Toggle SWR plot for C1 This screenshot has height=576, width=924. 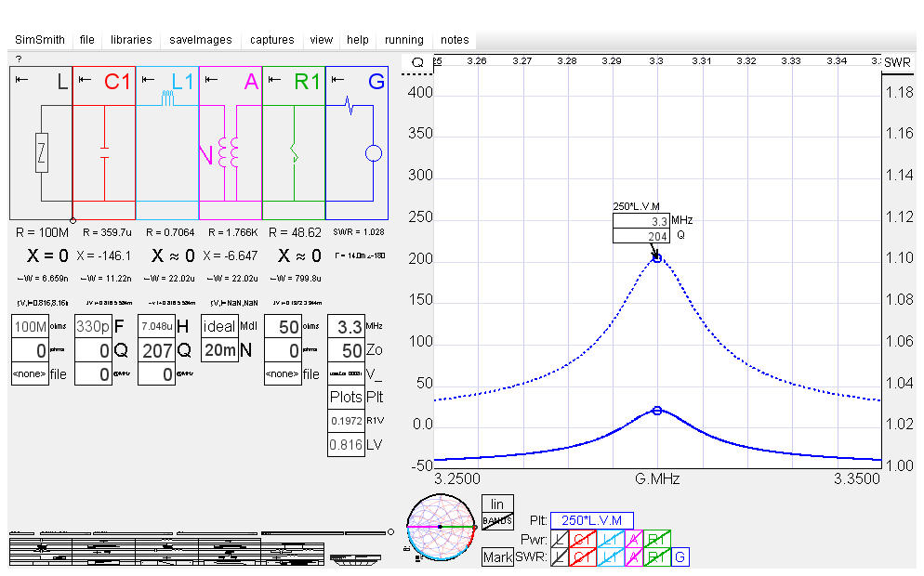582,557
